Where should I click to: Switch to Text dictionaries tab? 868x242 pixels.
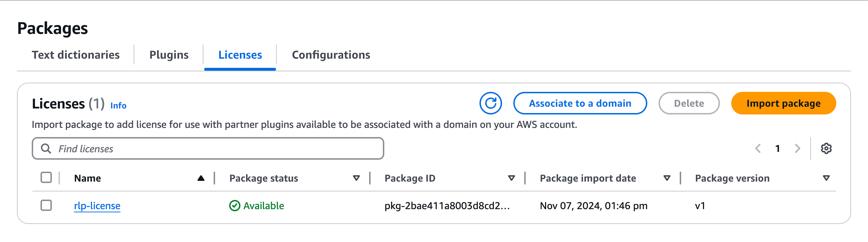click(76, 55)
